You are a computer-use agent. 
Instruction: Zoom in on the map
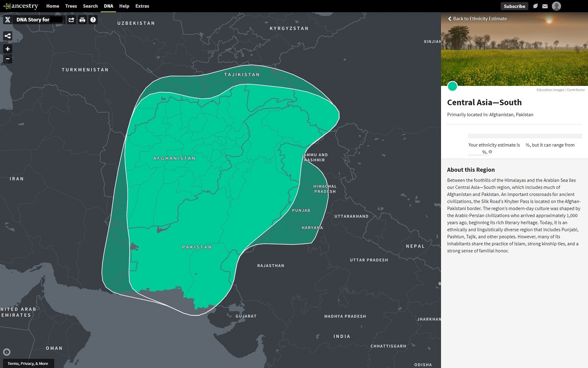pyautogui.click(x=7, y=49)
